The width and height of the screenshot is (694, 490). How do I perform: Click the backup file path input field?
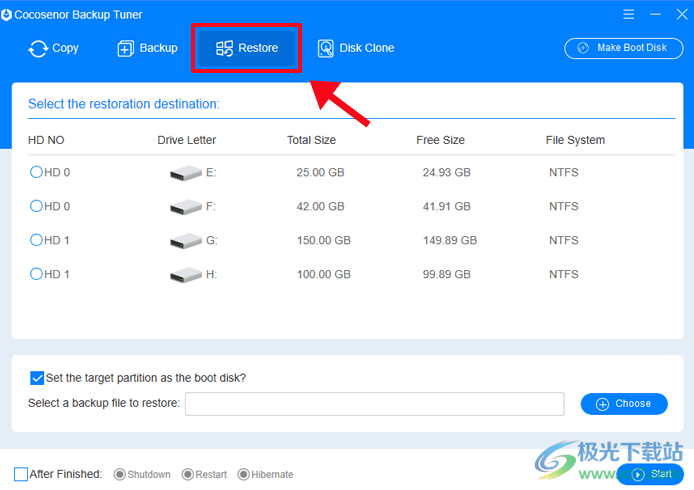(374, 404)
